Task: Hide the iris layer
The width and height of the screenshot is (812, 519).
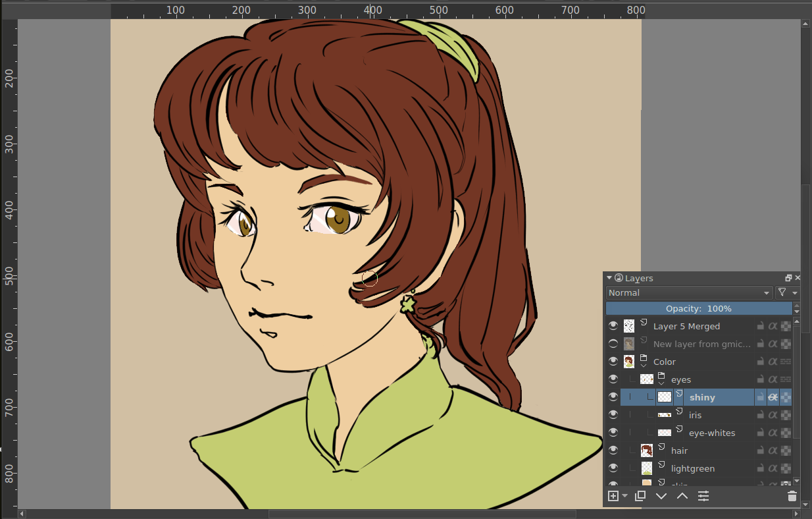Action: [x=613, y=415]
